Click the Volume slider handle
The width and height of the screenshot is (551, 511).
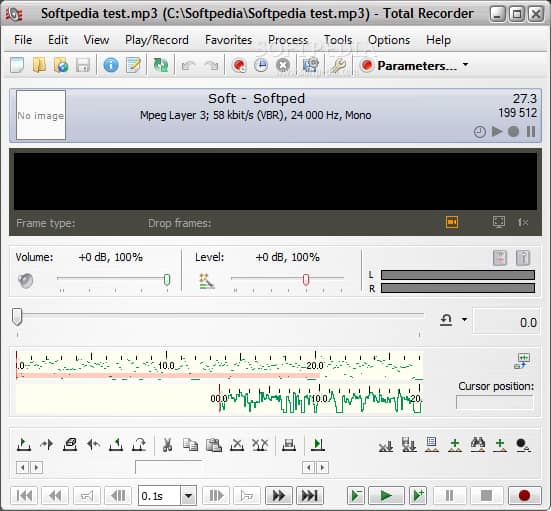coord(167,280)
